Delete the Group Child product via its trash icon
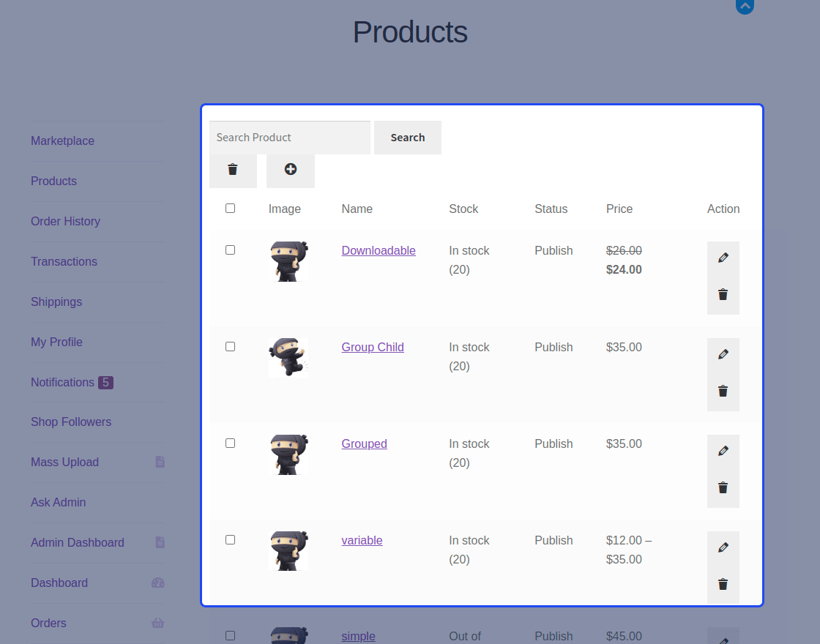This screenshot has width=820, height=644. [x=723, y=391]
